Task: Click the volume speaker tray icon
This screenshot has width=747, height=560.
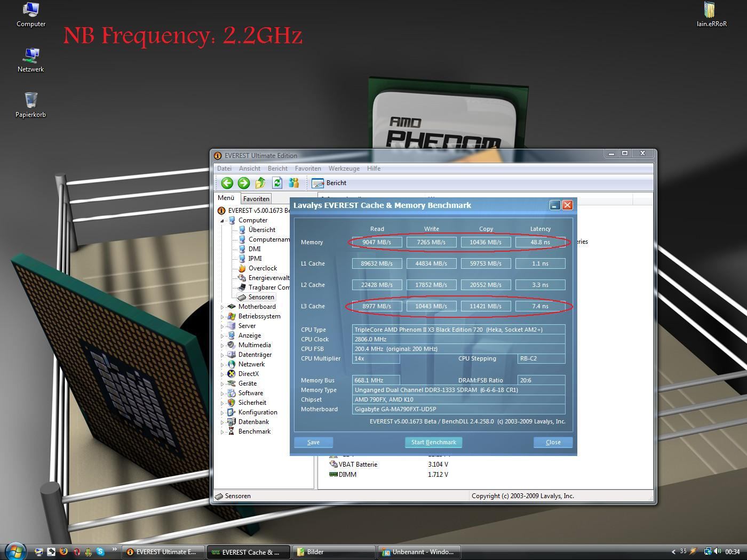Action: pos(717,551)
